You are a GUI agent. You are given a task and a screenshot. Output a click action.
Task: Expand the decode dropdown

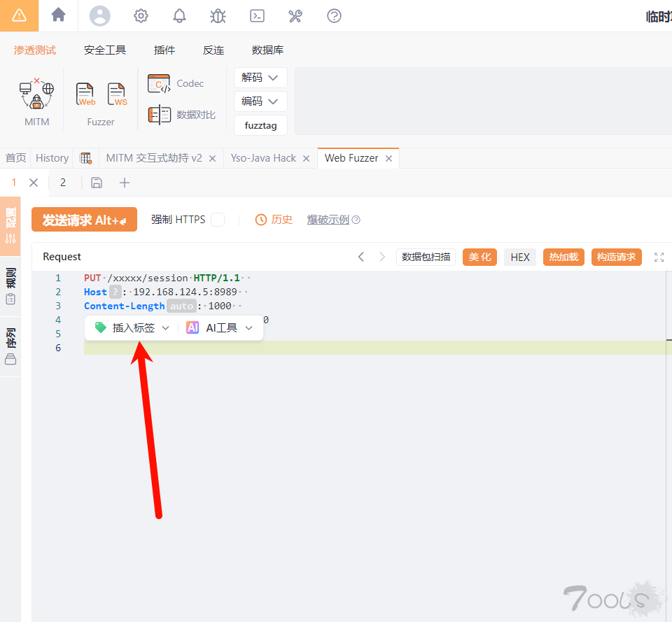[260, 78]
